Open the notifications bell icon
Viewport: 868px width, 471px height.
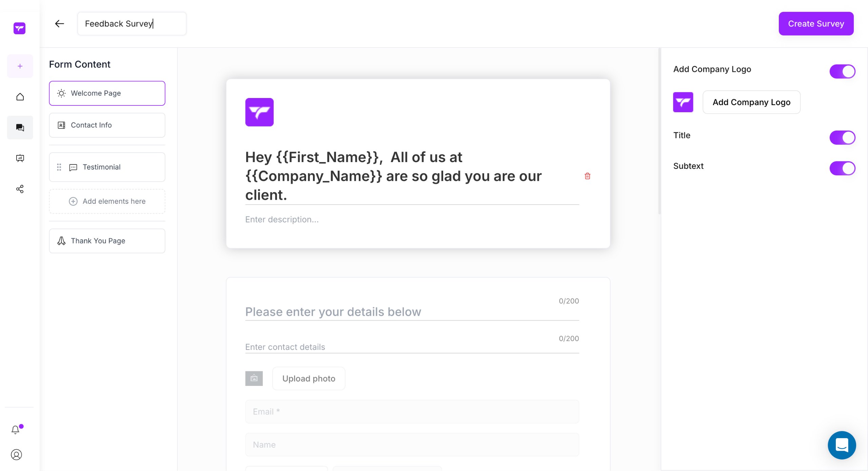(16, 430)
